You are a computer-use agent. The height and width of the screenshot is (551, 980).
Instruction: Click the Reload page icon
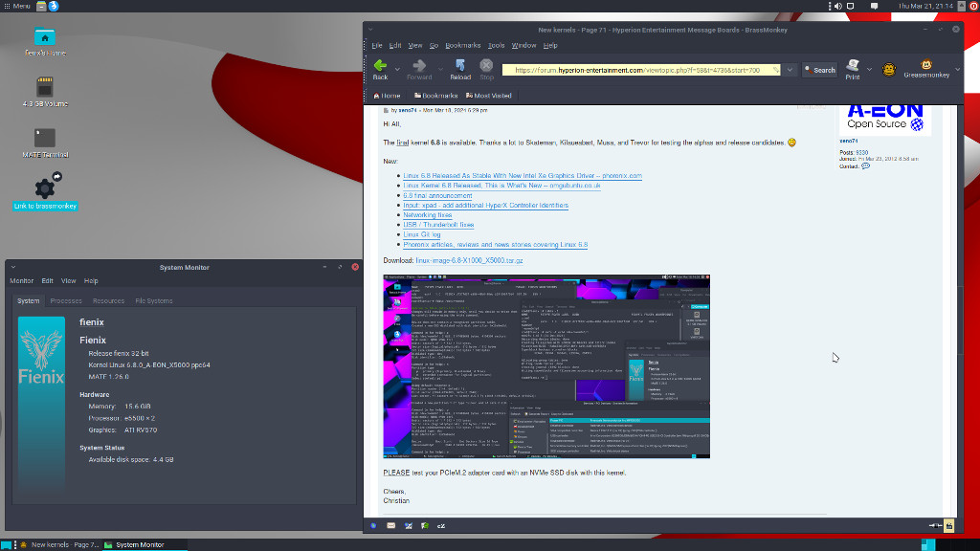460,66
